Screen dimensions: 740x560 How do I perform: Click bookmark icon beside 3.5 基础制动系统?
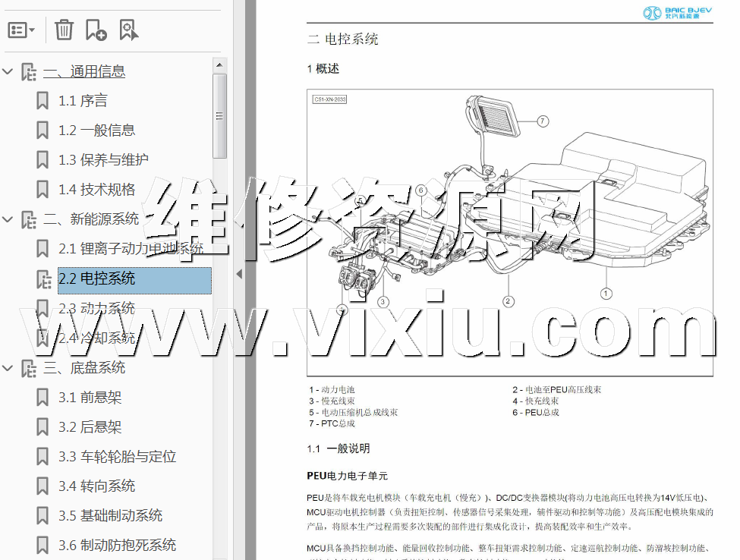[x=43, y=516]
